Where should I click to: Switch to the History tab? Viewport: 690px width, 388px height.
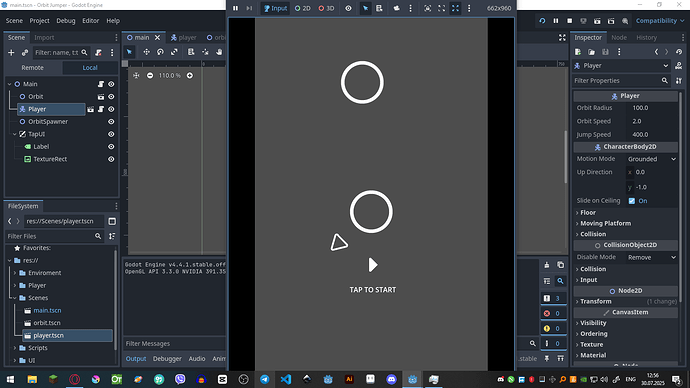tap(646, 37)
